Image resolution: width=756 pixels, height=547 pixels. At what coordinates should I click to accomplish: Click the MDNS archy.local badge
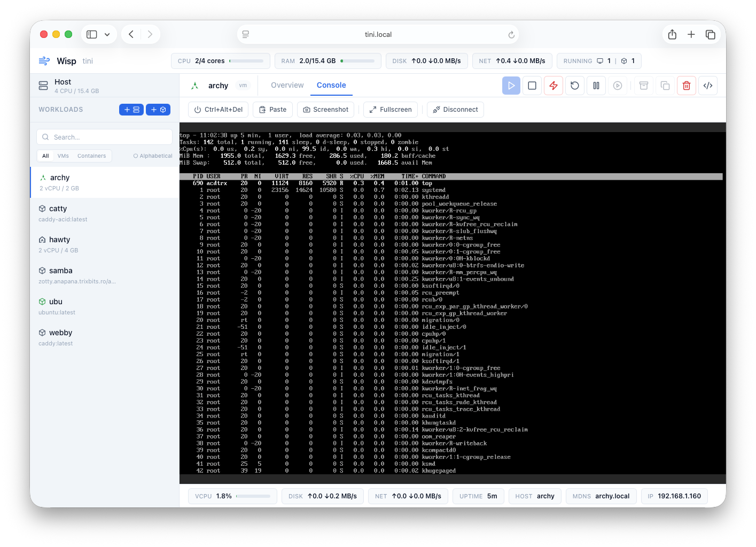tap(601, 496)
